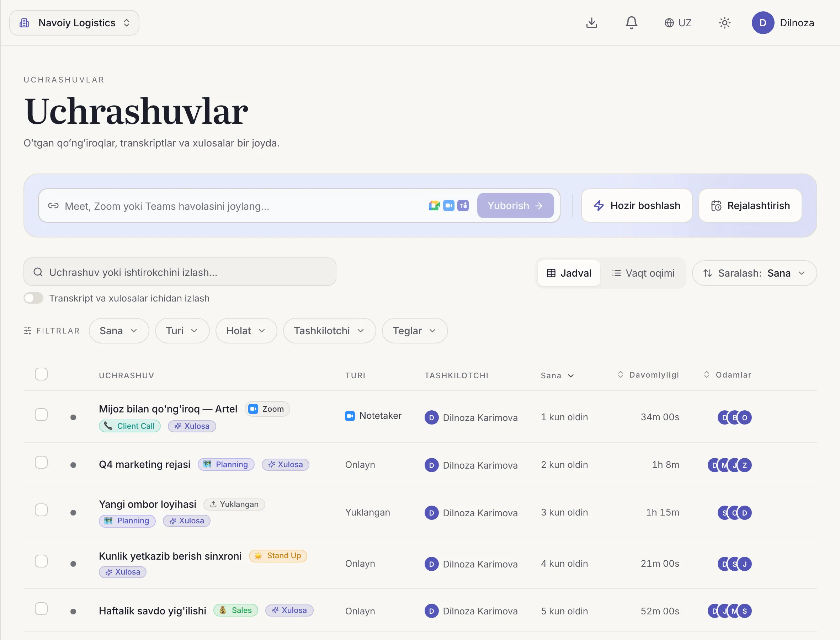
Task: Switch to Vaqt oqimi view tab
Action: [643, 273]
